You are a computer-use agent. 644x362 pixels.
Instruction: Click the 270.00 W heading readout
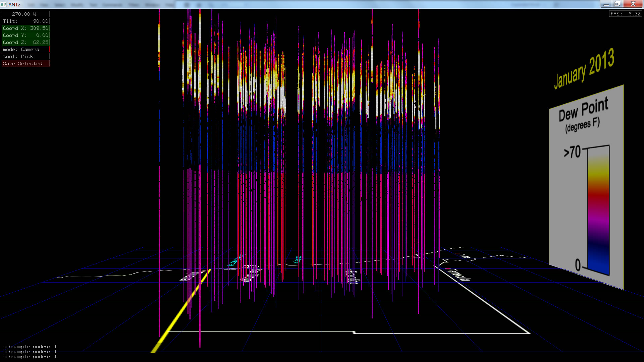point(25,14)
